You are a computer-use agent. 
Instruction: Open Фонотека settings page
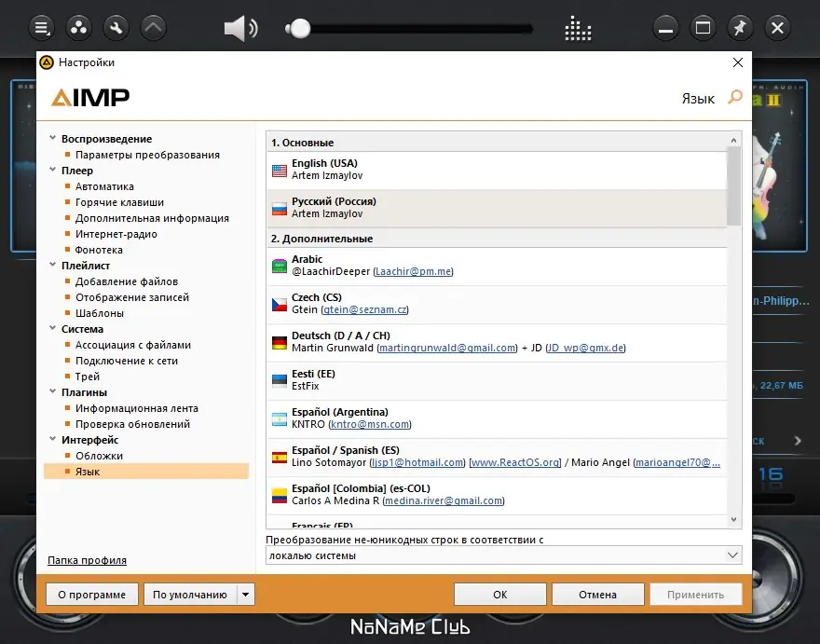99,250
